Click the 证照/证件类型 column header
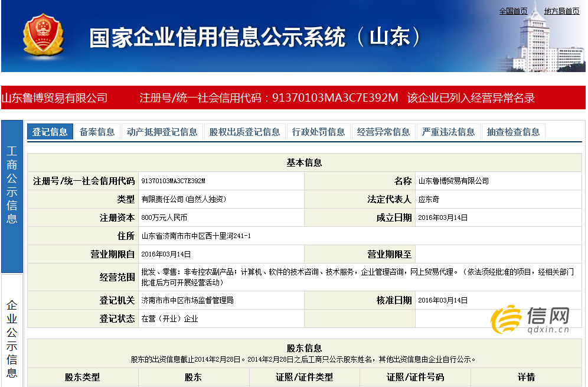The width and height of the screenshot is (588, 387). pyautogui.click(x=305, y=377)
